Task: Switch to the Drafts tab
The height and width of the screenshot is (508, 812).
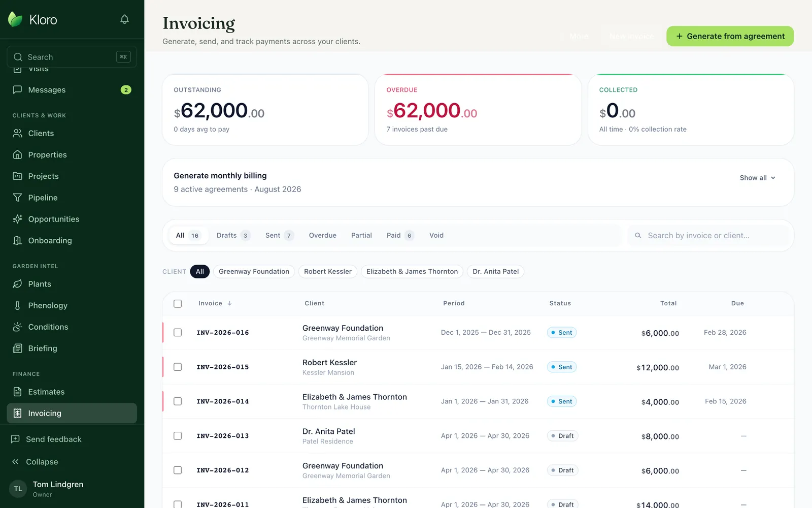Action: (233, 235)
